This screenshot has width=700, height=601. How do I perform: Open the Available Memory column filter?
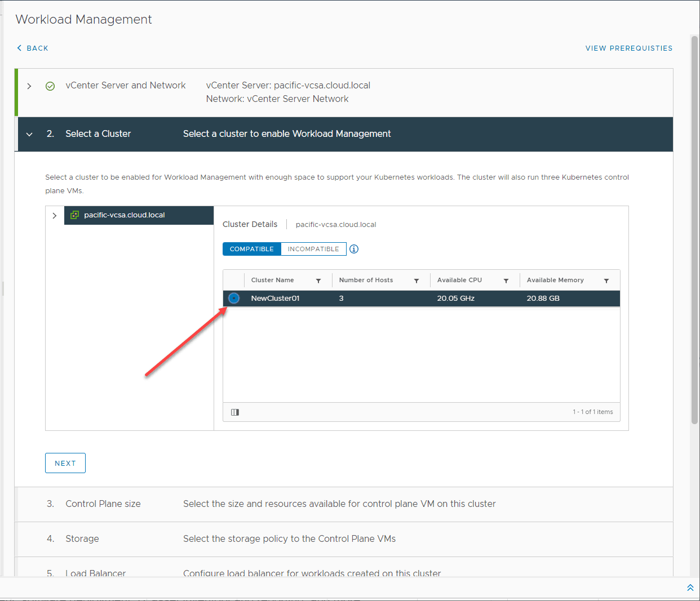606,280
